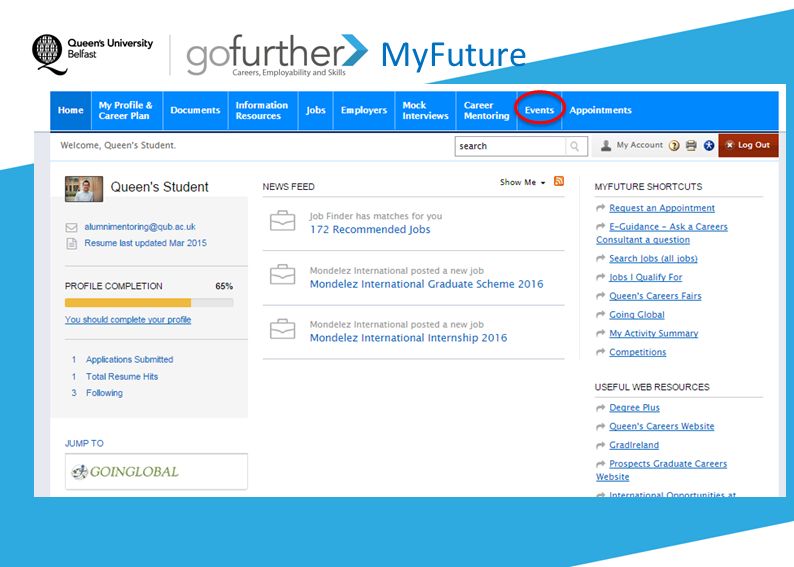The width and height of the screenshot is (794, 567).
Task: Open Prospects Graduate Careers Website link
Action: [662, 470]
